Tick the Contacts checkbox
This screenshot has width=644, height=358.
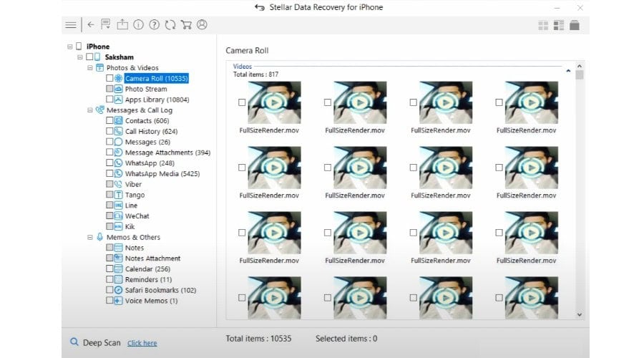coord(109,120)
